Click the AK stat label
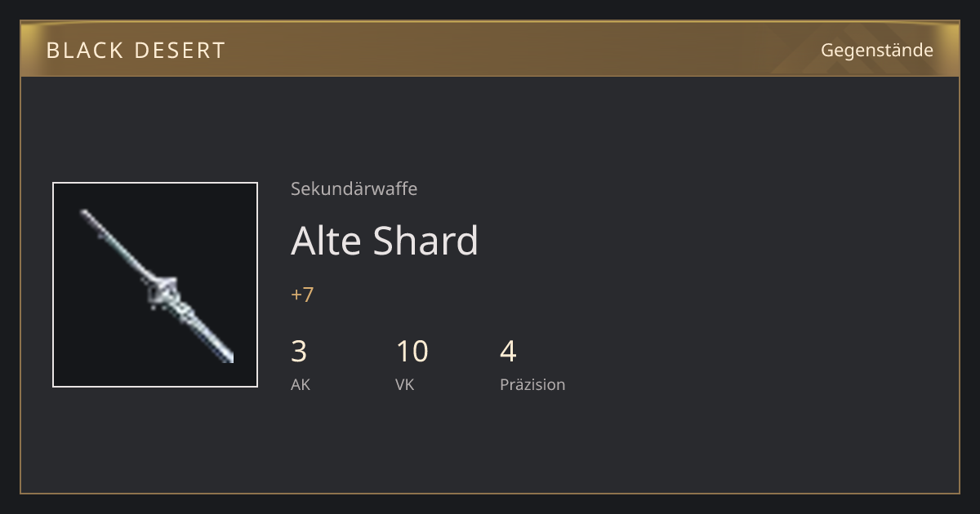The width and height of the screenshot is (980, 514). click(301, 385)
